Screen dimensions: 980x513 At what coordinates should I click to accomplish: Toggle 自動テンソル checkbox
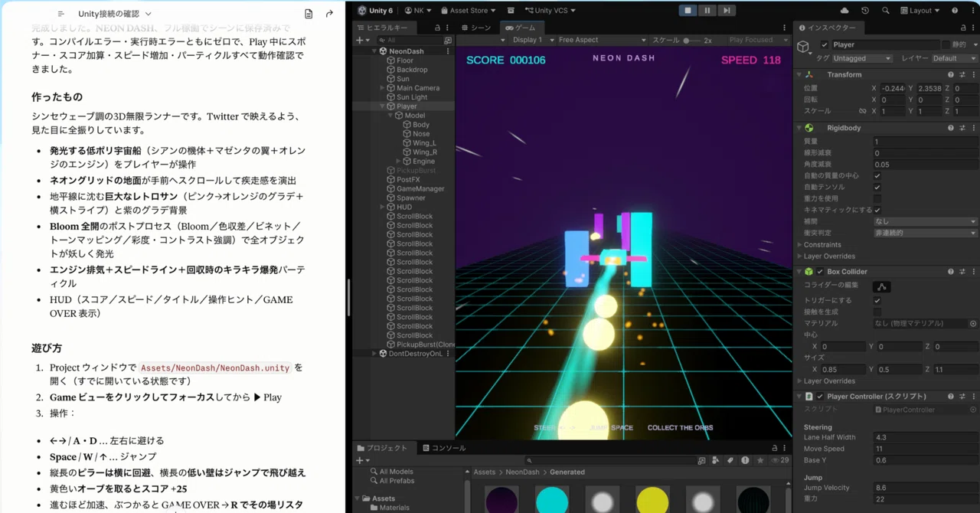click(x=877, y=187)
